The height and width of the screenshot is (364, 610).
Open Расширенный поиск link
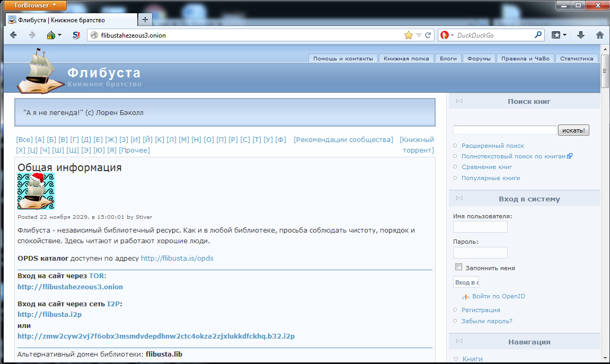point(492,146)
